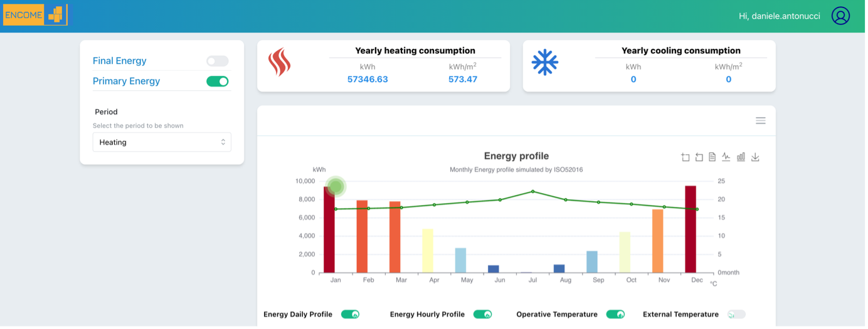Enable the External Temperature switch
868x329 pixels.
[736, 315]
